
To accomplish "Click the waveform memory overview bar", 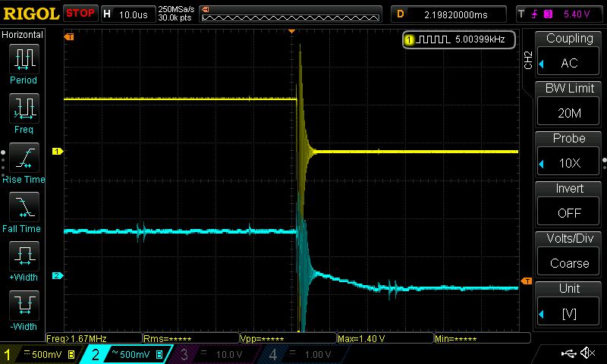I will (x=291, y=17).
